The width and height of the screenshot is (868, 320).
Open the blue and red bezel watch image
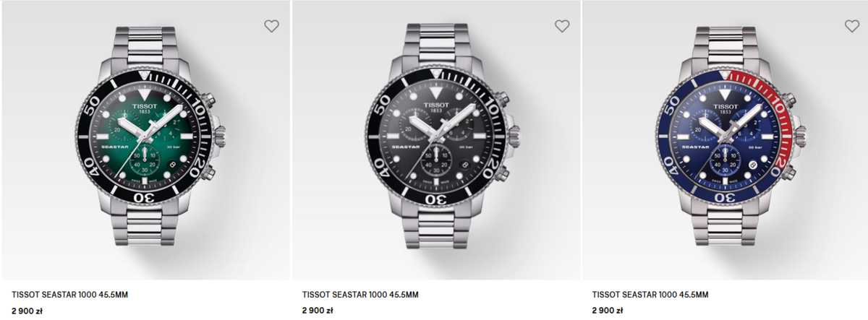(x=727, y=137)
